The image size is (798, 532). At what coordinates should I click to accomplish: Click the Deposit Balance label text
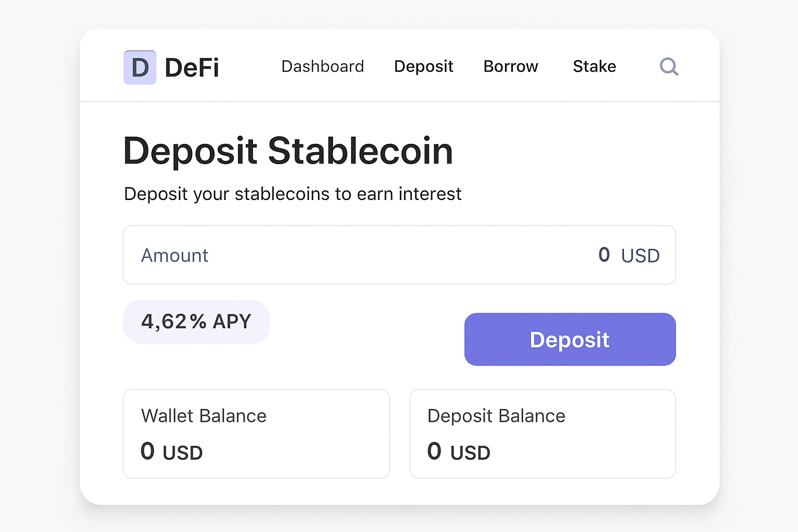[496, 416]
